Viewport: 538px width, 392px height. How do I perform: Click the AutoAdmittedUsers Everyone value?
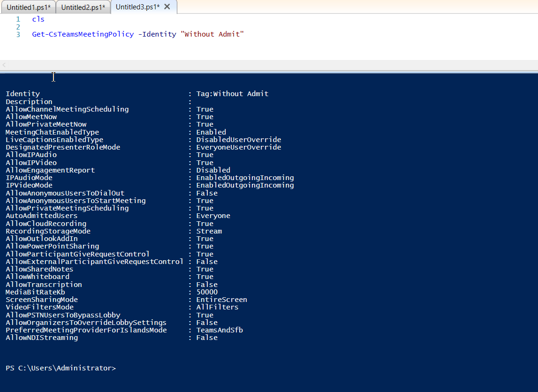click(213, 215)
